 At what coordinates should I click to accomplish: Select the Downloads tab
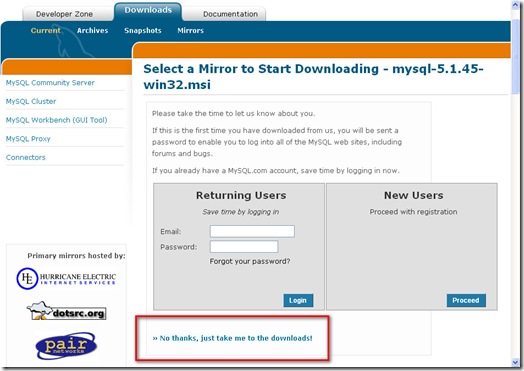coord(148,11)
